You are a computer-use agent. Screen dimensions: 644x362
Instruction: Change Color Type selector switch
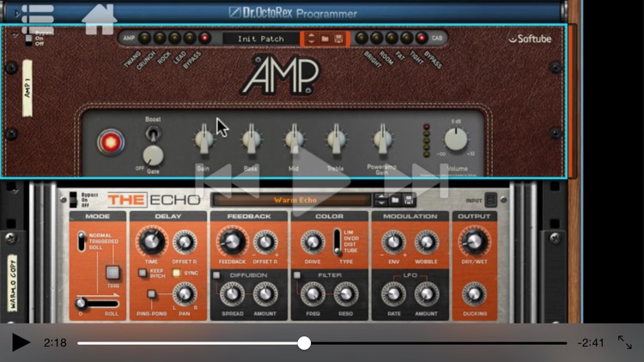pyautogui.click(x=337, y=241)
